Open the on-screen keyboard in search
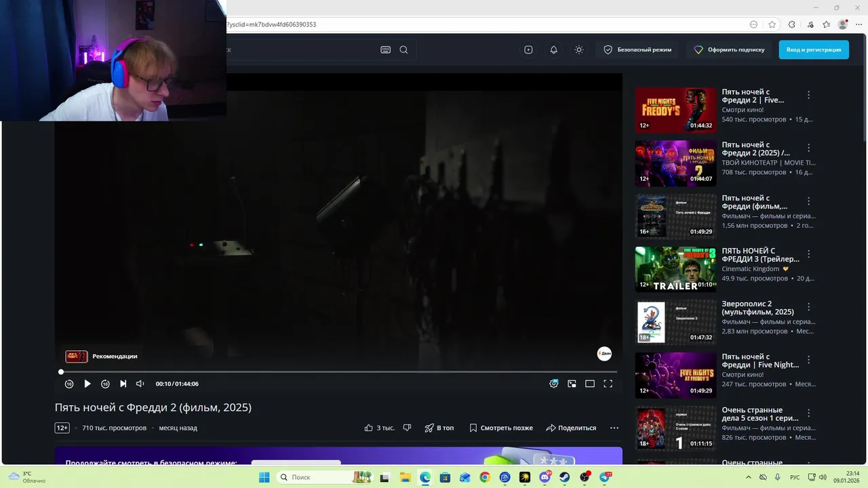Viewport: 868px width, 488px height. pyautogui.click(x=386, y=49)
